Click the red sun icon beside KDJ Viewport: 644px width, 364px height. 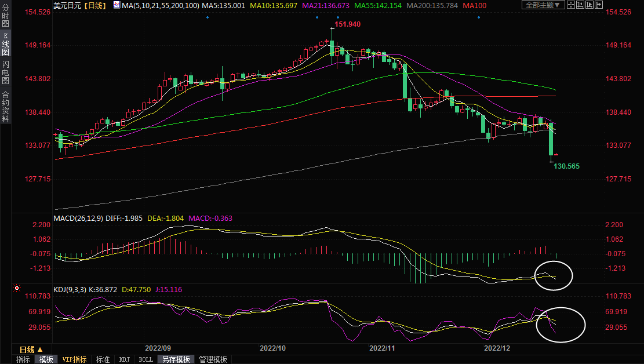click(17, 288)
